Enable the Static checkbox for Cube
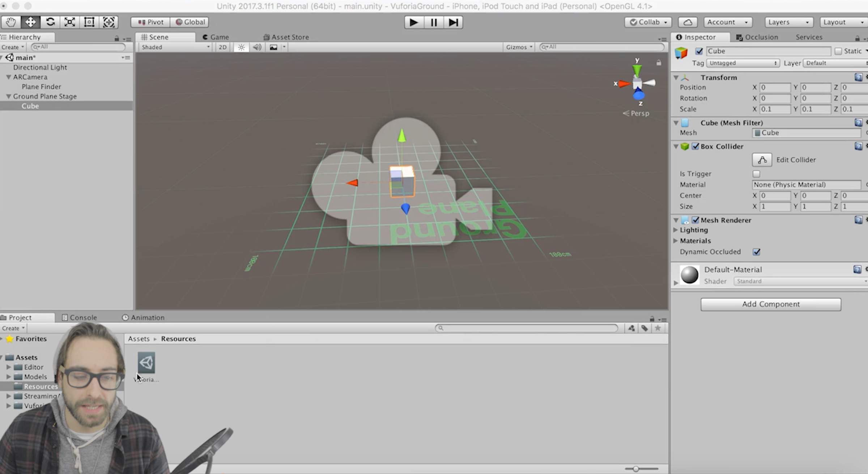 click(x=838, y=51)
